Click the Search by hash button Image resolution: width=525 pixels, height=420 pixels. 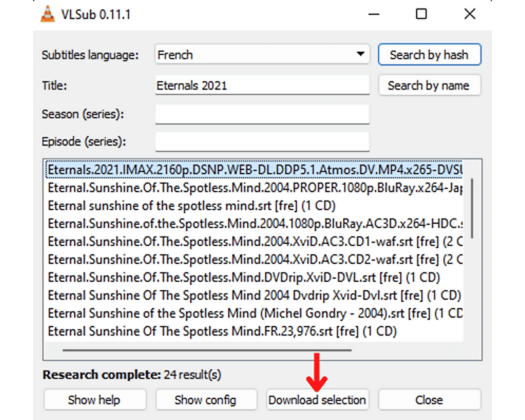click(429, 55)
